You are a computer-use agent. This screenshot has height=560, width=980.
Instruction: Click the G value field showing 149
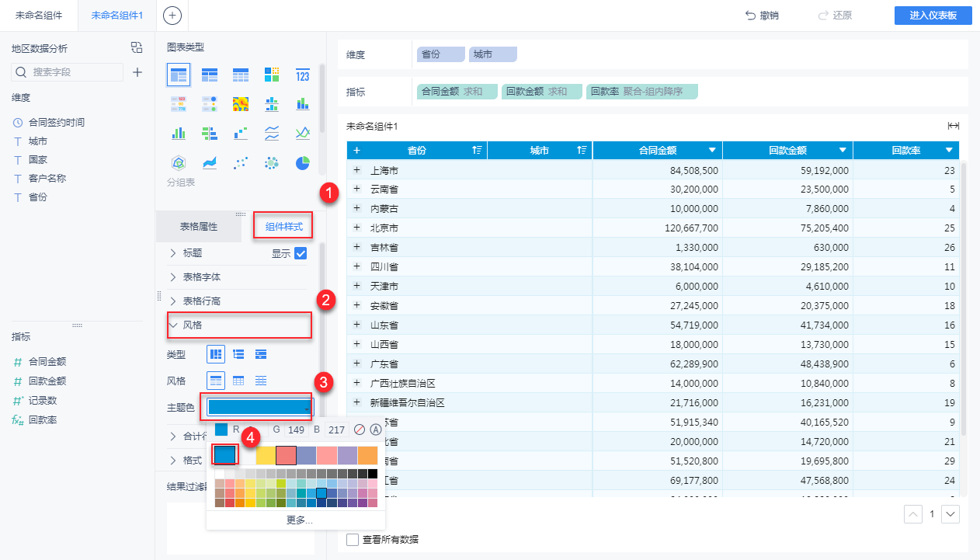(x=295, y=430)
